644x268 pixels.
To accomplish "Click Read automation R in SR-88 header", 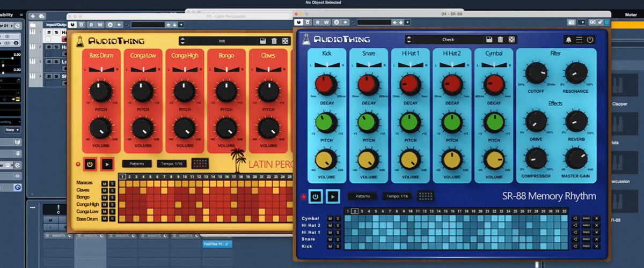I will coord(317,22).
